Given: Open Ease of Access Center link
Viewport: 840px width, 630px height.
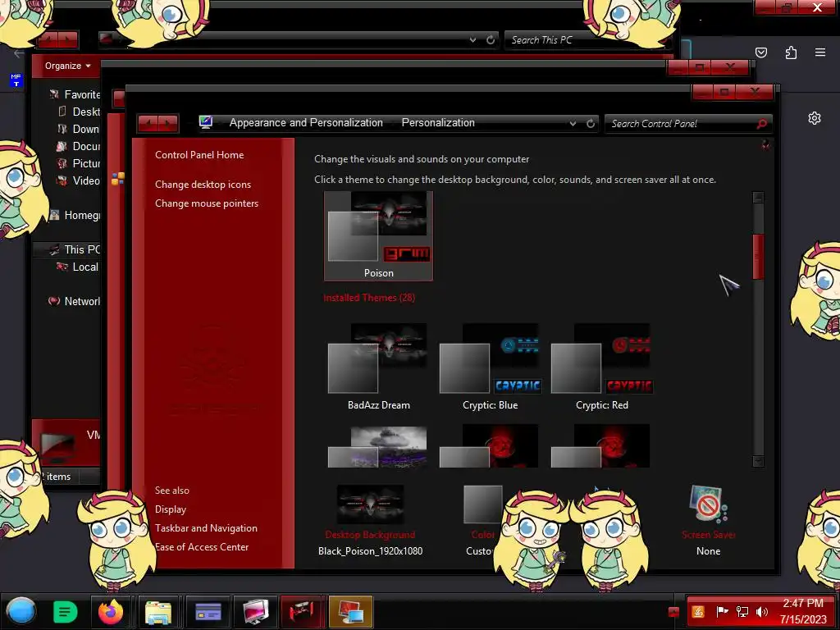Looking at the screenshot, I should tap(202, 547).
